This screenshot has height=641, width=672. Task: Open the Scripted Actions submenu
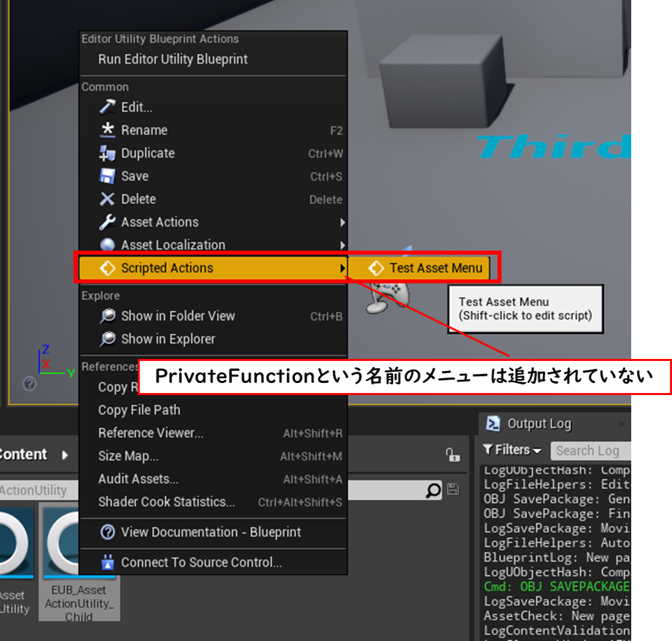click(213, 268)
